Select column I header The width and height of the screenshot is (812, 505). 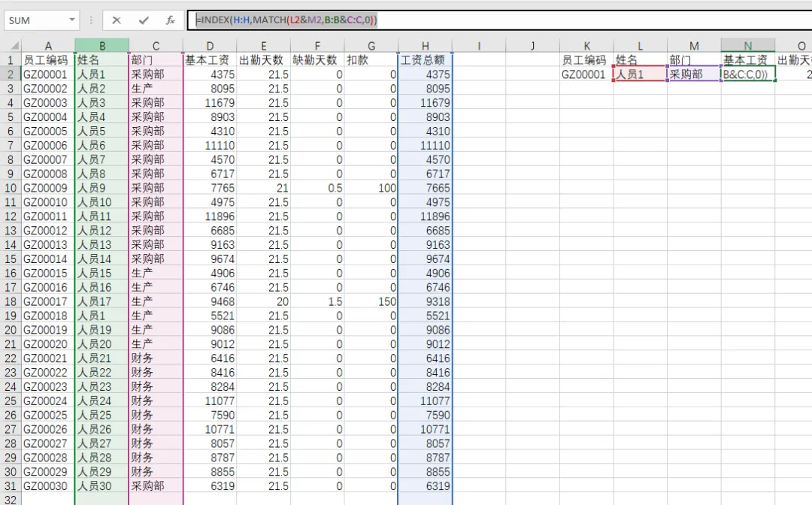479,46
